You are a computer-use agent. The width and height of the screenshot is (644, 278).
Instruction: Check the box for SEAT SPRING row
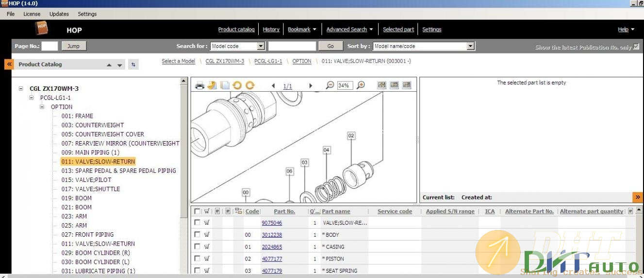(x=197, y=270)
